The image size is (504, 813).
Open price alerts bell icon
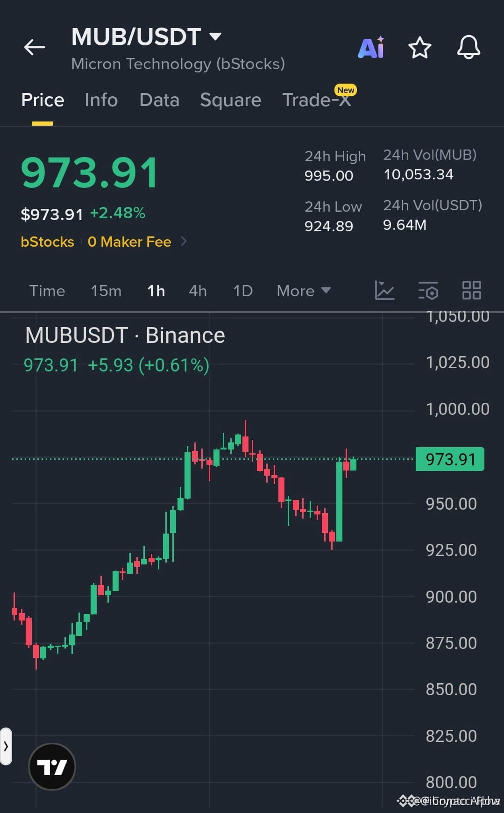coord(469,47)
